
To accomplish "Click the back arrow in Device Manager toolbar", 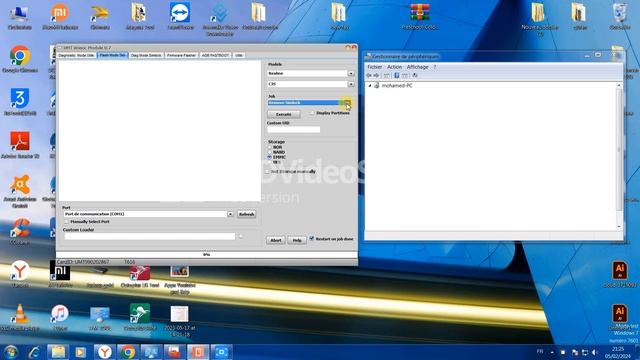I will pyautogui.click(x=369, y=76).
